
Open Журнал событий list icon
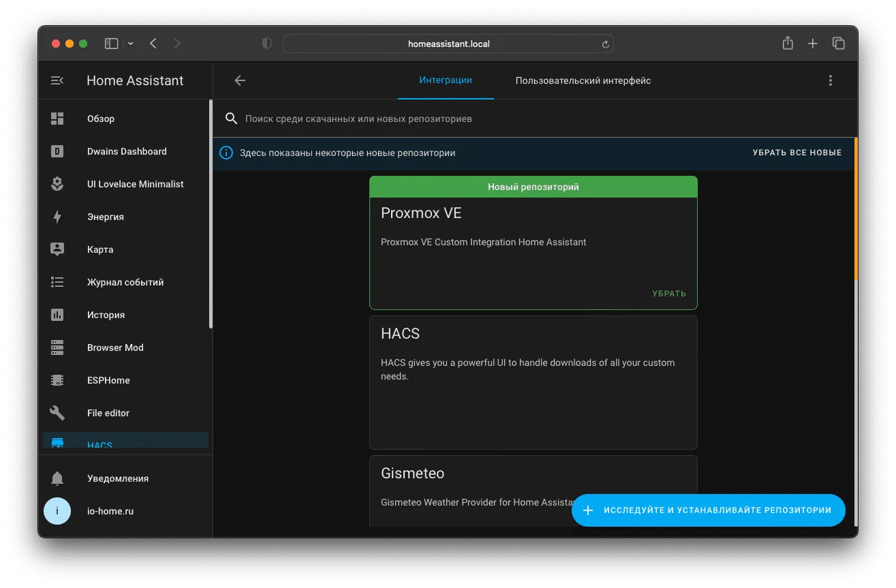pos(57,282)
